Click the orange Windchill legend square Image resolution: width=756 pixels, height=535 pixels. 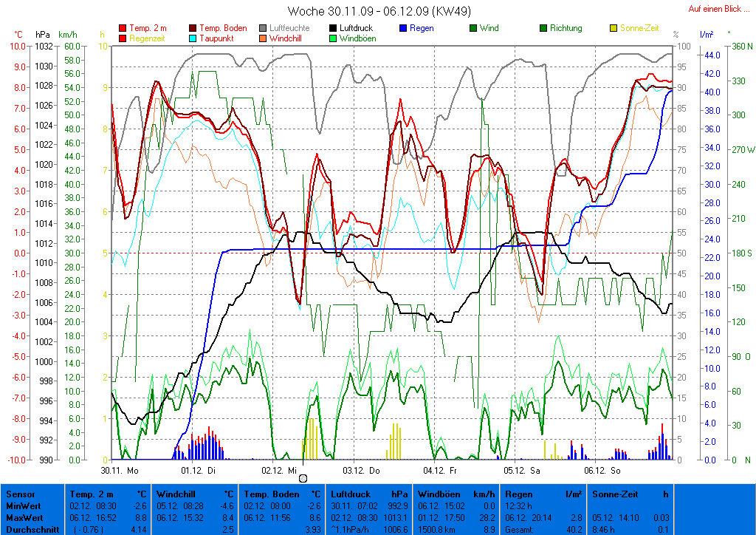[263, 38]
